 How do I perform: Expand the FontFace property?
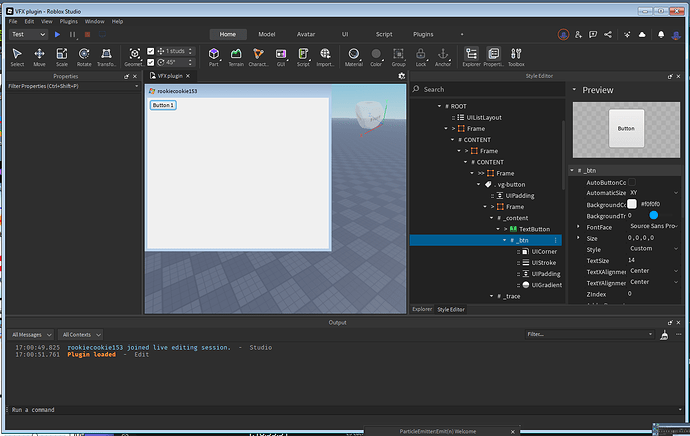point(578,227)
